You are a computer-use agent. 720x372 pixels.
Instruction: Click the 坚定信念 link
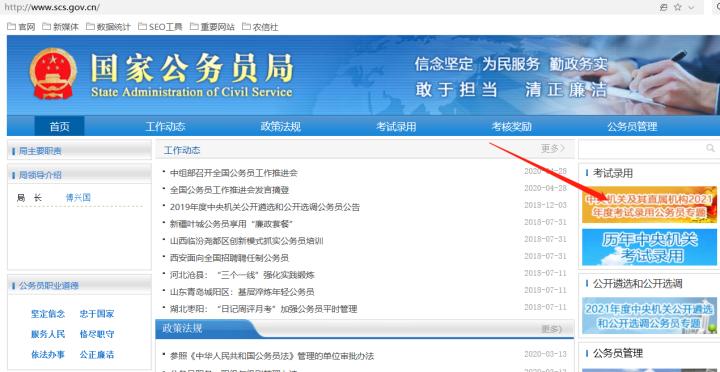(48, 314)
